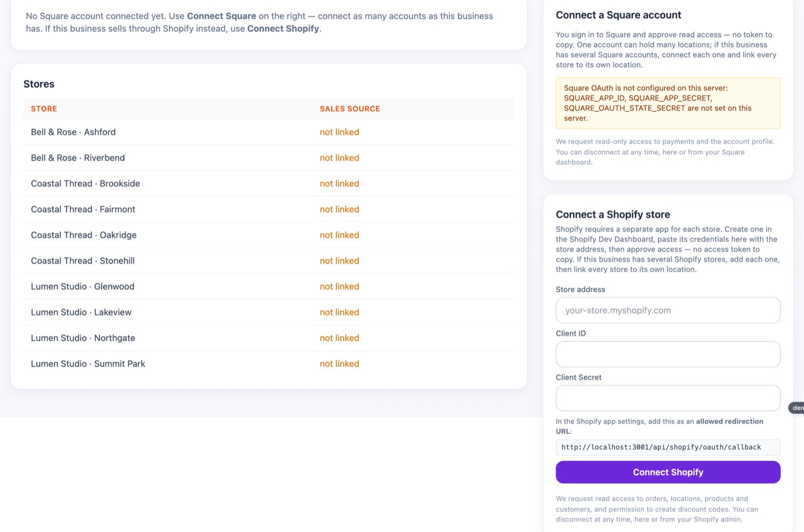Click 'not linked' status for Ashford
Viewport: 804px width, 532px height.
point(339,132)
